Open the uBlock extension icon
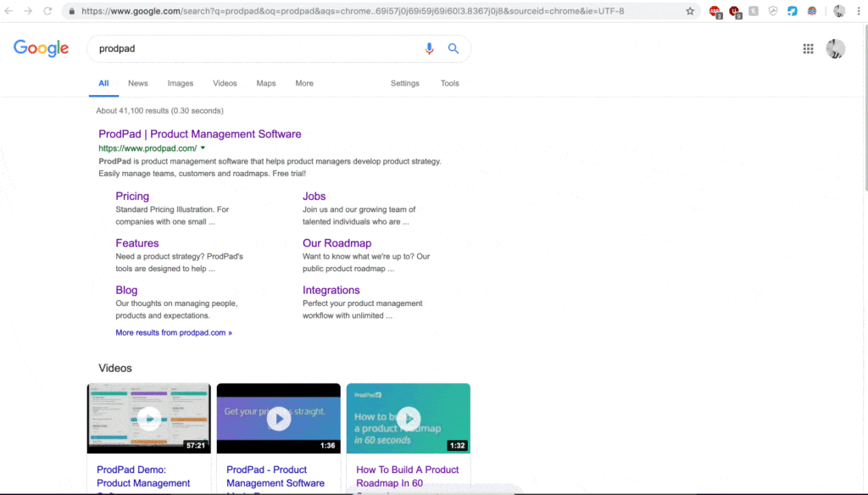Viewport: 868px width, 495px height. 735,12
